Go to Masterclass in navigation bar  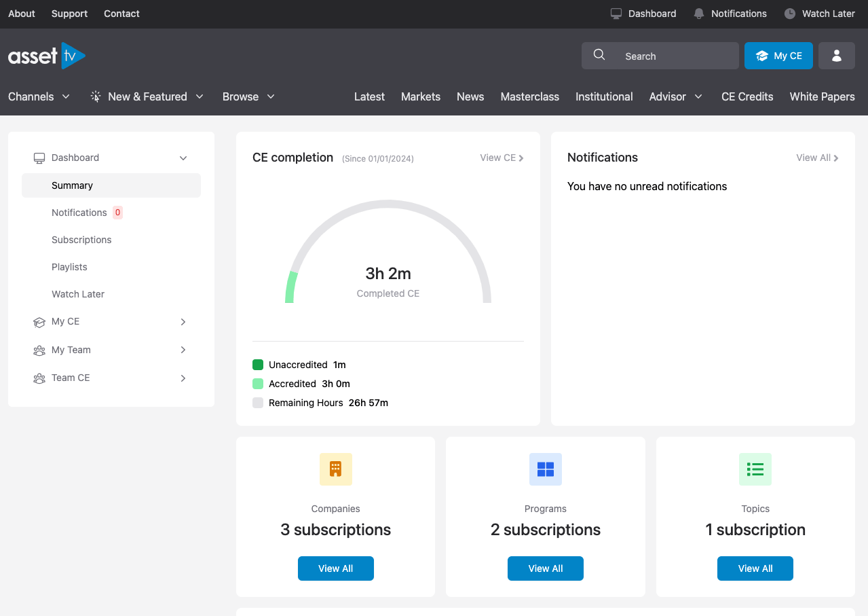(529, 96)
